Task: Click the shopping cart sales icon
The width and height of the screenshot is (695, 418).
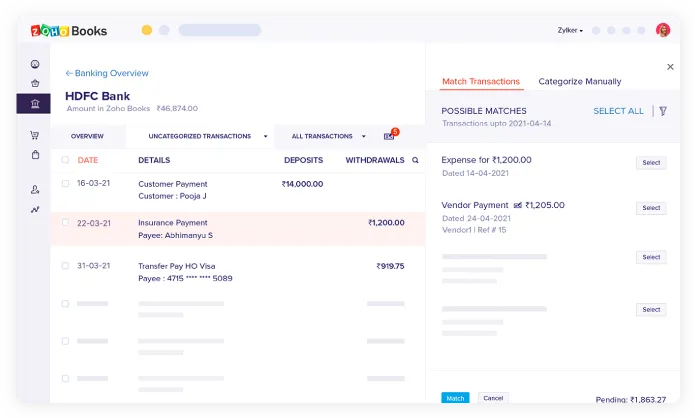Action: pos(35,135)
